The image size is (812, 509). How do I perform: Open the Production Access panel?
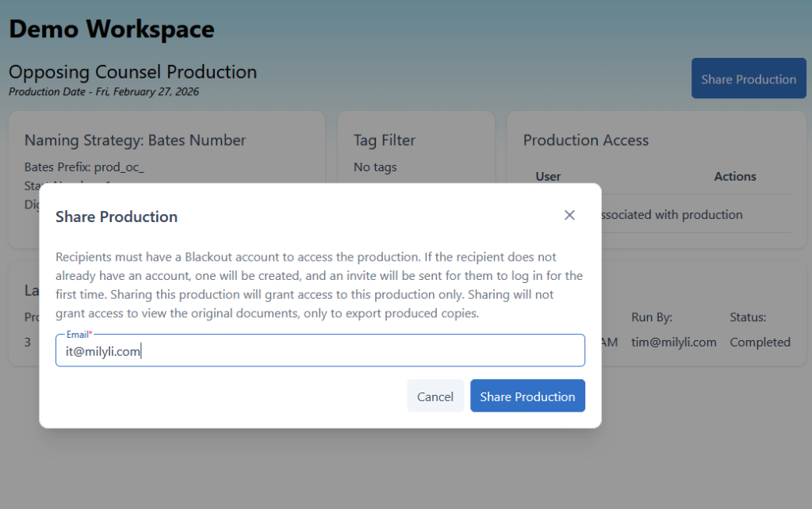pos(585,140)
